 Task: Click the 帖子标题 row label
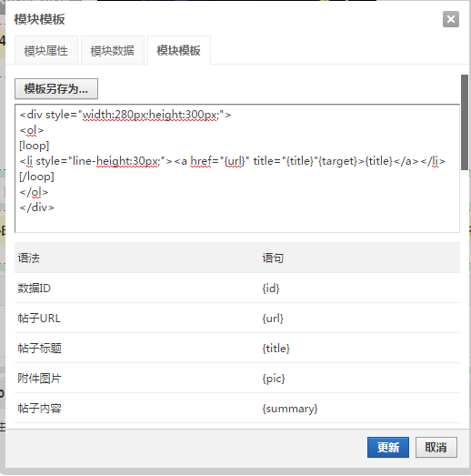pos(40,349)
